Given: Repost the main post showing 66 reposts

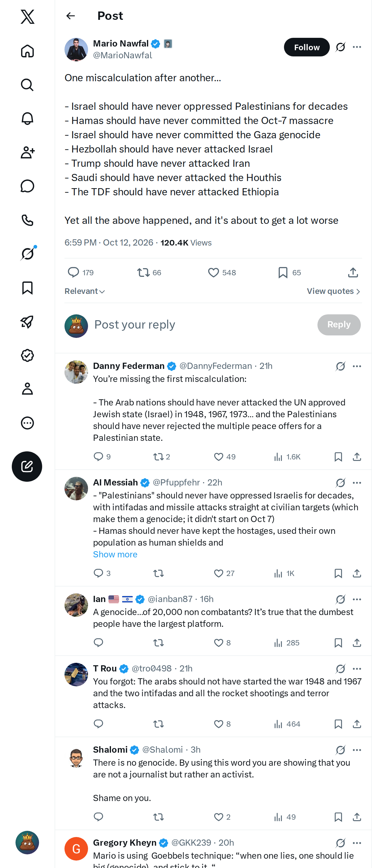Looking at the screenshot, I should tap(149, 272).
